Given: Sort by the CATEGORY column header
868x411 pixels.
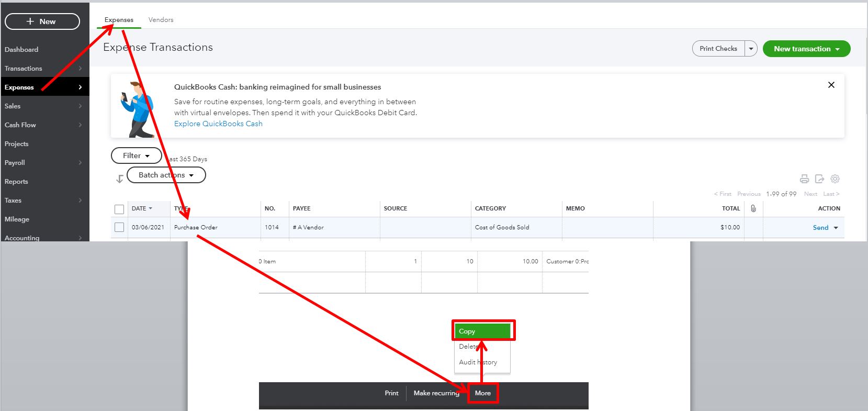Looking at the screenshot, I should 490,208.
